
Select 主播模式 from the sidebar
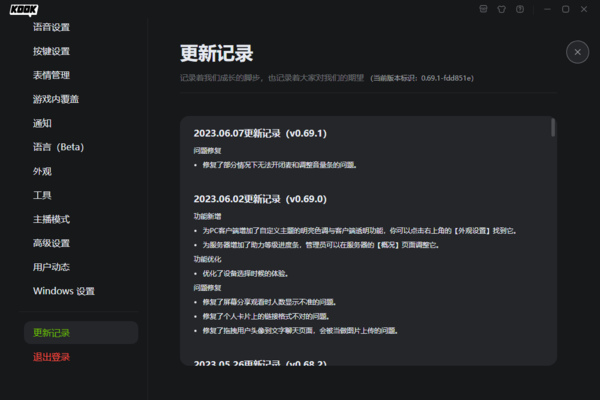click(52, 219)
